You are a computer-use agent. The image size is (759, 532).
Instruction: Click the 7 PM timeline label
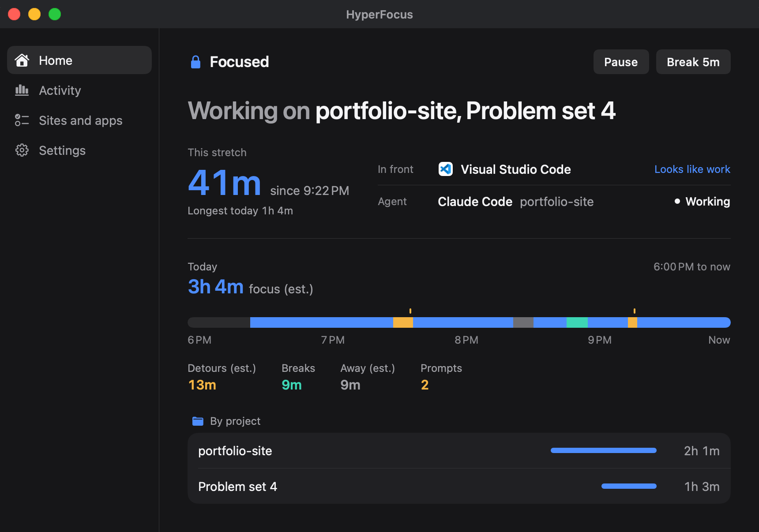(x=333, y=340)
